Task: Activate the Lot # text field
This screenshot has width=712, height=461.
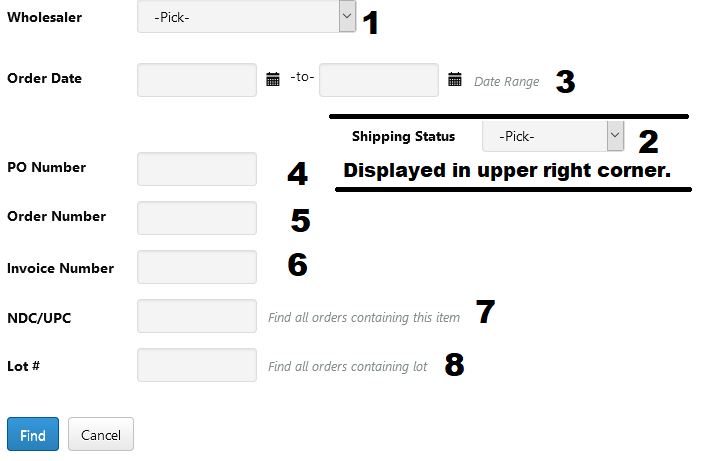Action: 197,365
